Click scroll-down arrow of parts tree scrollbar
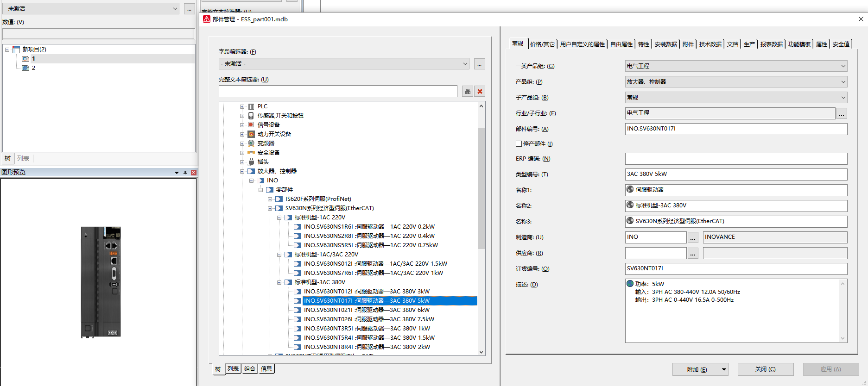Image resolution: width=868 pixels, height=386 pixels. [481, 352]
